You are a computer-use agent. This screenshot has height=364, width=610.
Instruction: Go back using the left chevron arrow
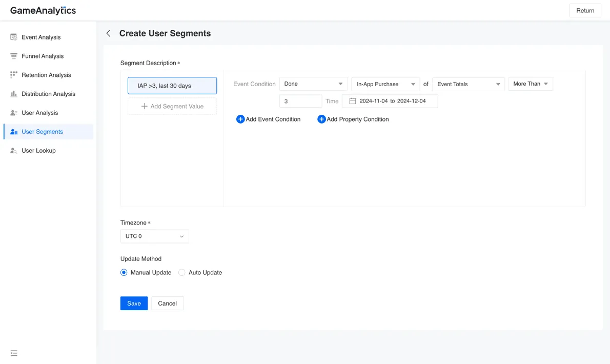[109, 33]
